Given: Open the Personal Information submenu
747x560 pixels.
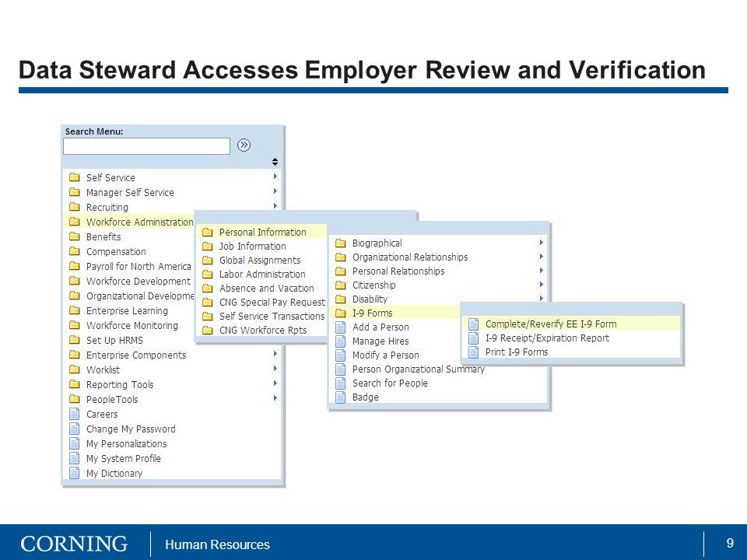Looking at the screenshot, I should 261,232.
